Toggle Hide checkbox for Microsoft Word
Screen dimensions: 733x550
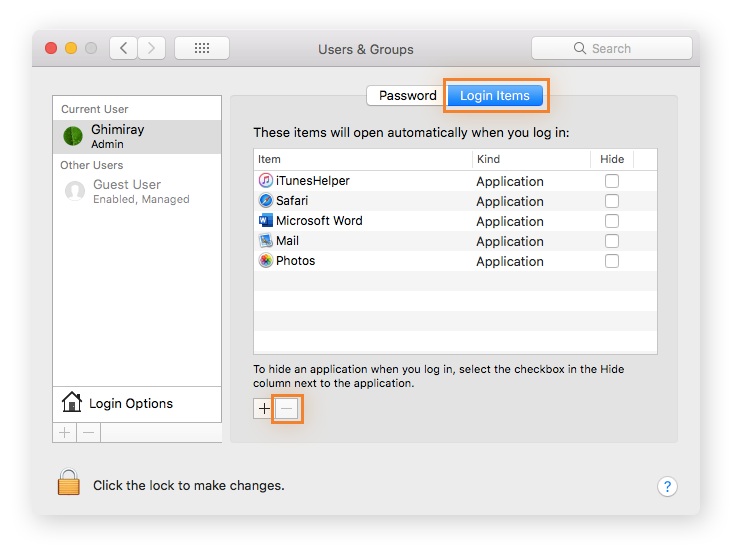612,221
